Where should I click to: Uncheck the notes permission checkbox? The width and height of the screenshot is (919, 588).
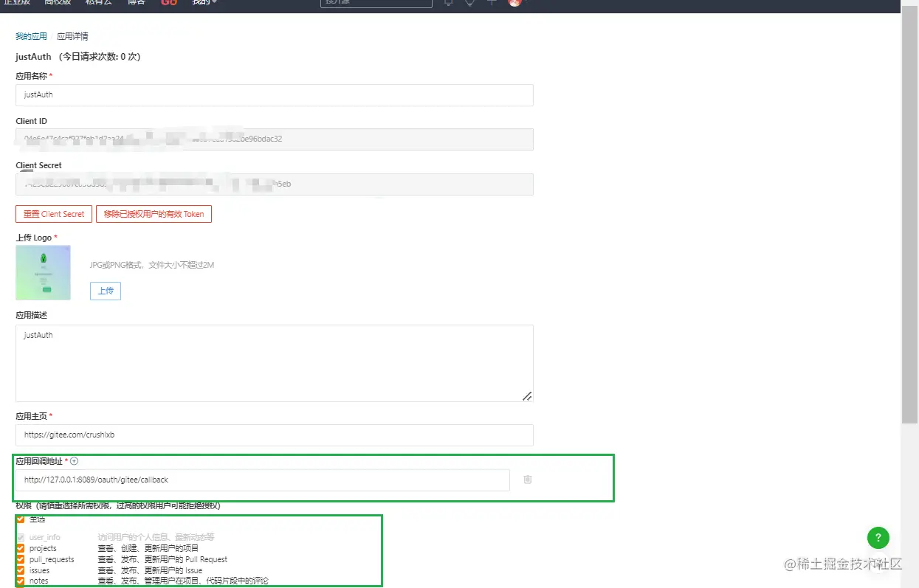[21, 581]
